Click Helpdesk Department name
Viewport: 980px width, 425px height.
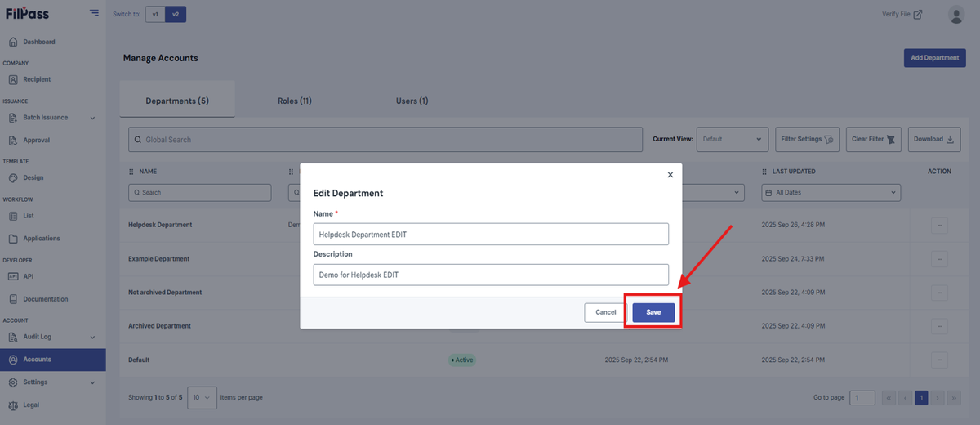pyautogui.click(x=160, y=225)
